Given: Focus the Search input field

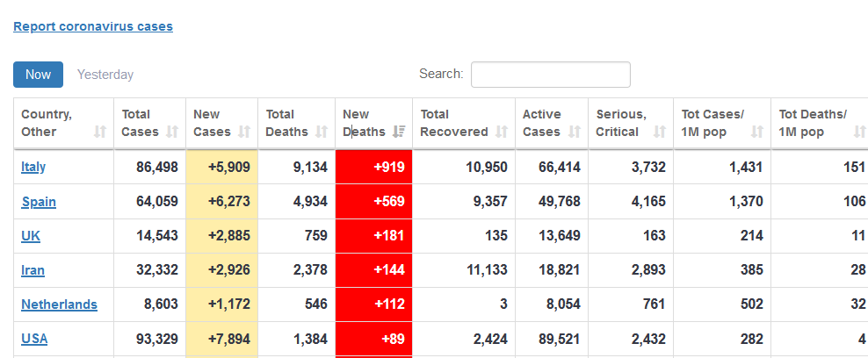Looking at the screenshot, I should [x=550, y=75].
